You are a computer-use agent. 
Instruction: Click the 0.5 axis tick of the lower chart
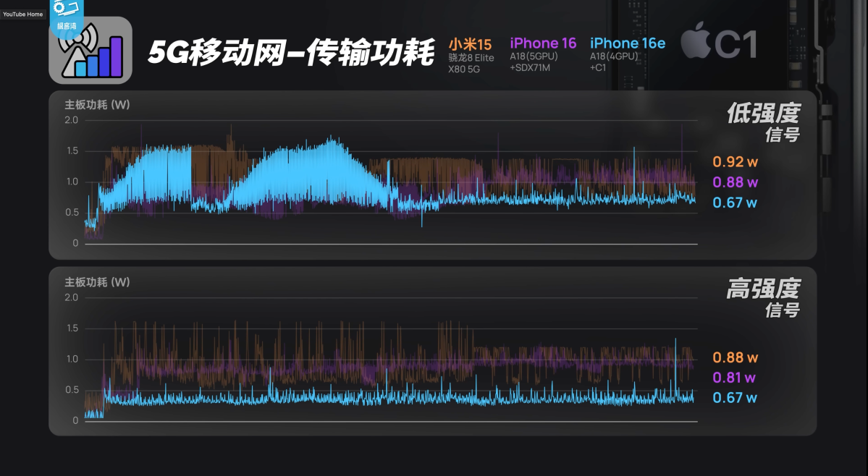click(72, 391)
